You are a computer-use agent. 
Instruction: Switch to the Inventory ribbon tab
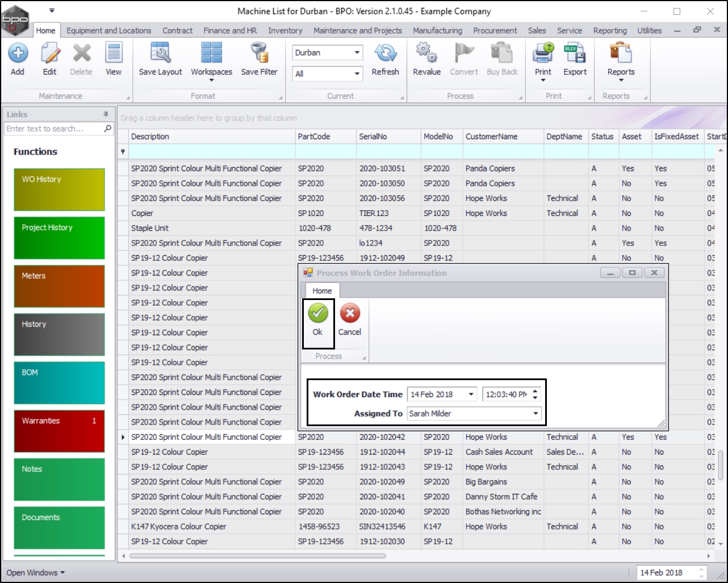click(285, 31)
